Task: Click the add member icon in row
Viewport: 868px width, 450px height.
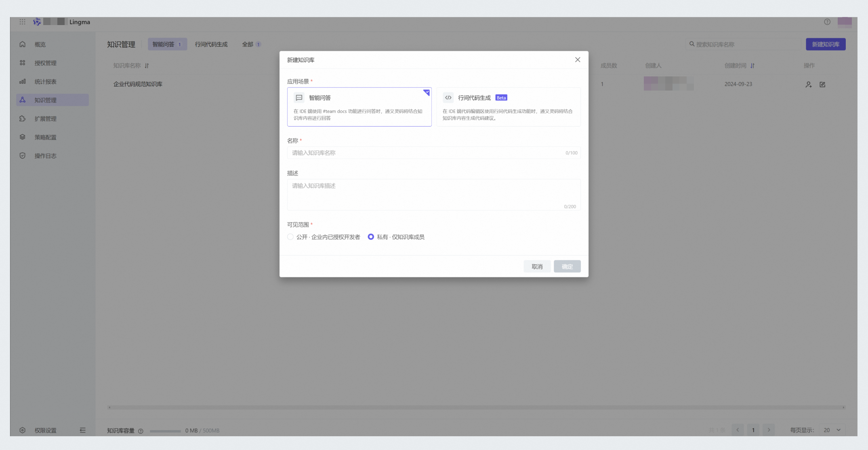Action: tap(808, 85)
